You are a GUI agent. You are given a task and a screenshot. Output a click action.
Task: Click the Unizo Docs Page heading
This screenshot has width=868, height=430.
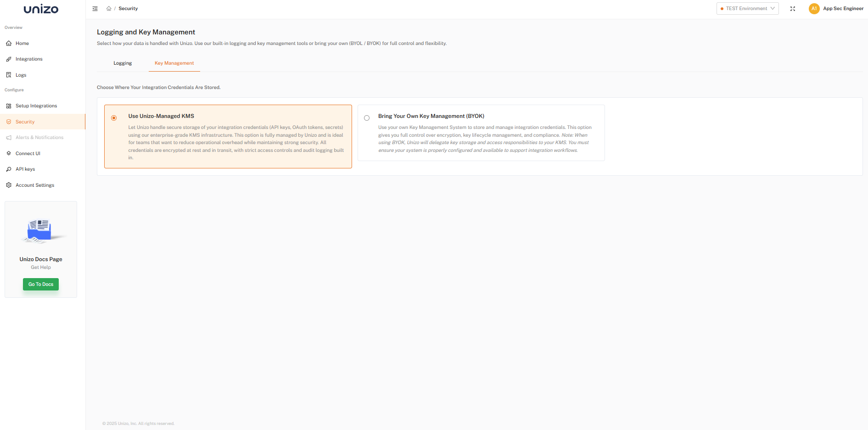[41, 259]
